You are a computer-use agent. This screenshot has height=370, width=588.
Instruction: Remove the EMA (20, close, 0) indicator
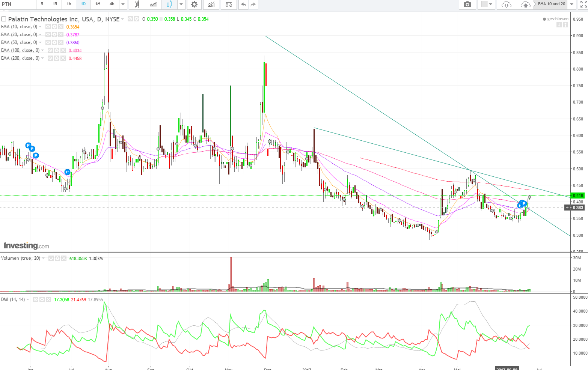pos(61,35)
